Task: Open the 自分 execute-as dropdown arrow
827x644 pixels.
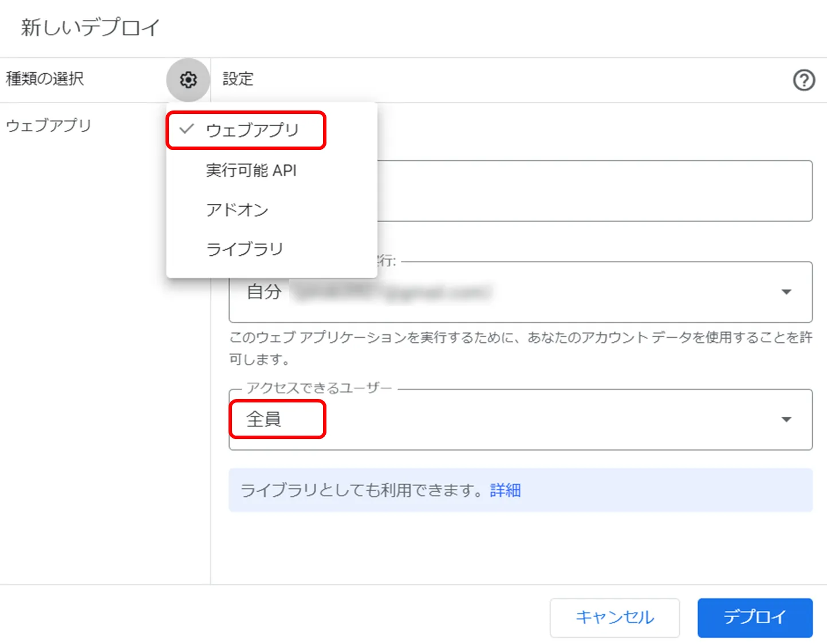Action: click(x=786, y=292)
